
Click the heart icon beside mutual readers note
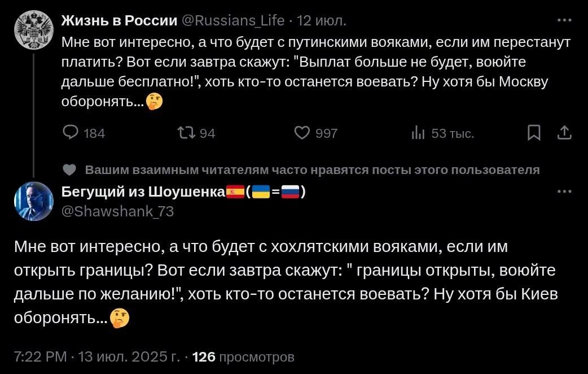pyautogui.click(x=69, y=170)
